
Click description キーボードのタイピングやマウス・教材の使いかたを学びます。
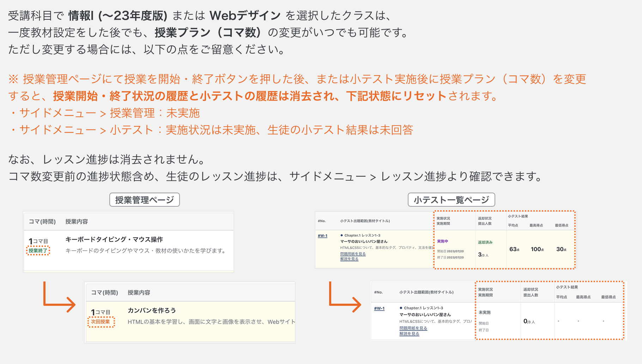(146, 251)
